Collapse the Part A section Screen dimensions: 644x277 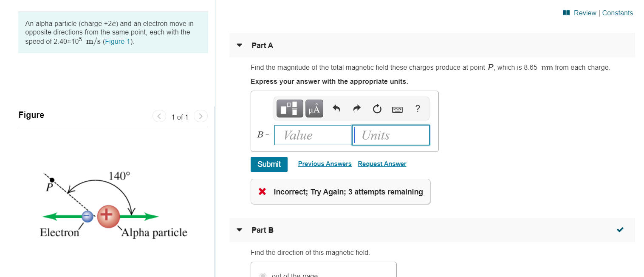(x=239, y=45)
